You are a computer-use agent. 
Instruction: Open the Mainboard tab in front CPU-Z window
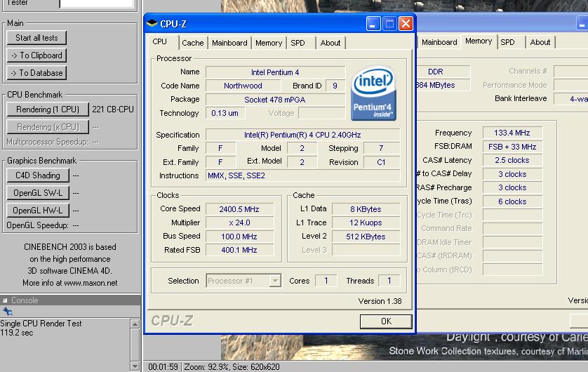tap(229, 43)
